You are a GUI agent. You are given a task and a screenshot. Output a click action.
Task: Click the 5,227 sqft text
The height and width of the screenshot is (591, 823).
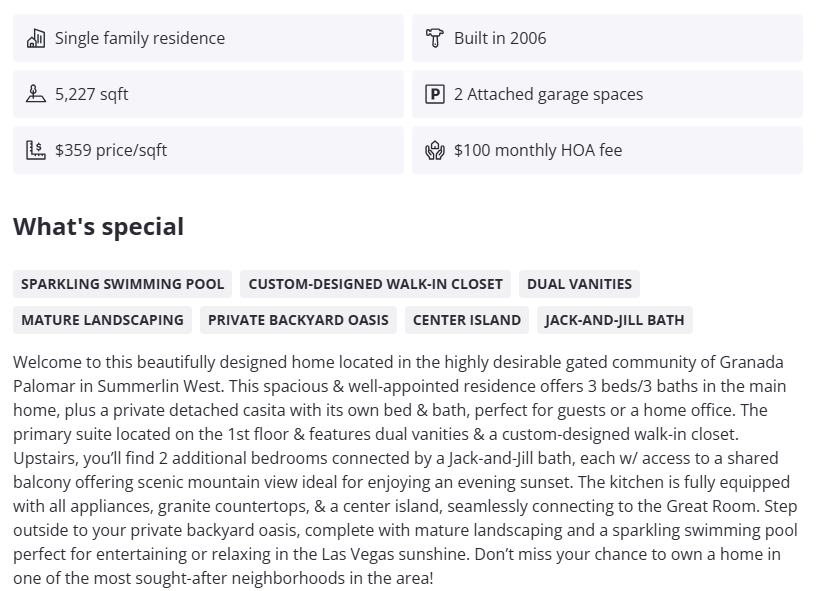[92, 95]
